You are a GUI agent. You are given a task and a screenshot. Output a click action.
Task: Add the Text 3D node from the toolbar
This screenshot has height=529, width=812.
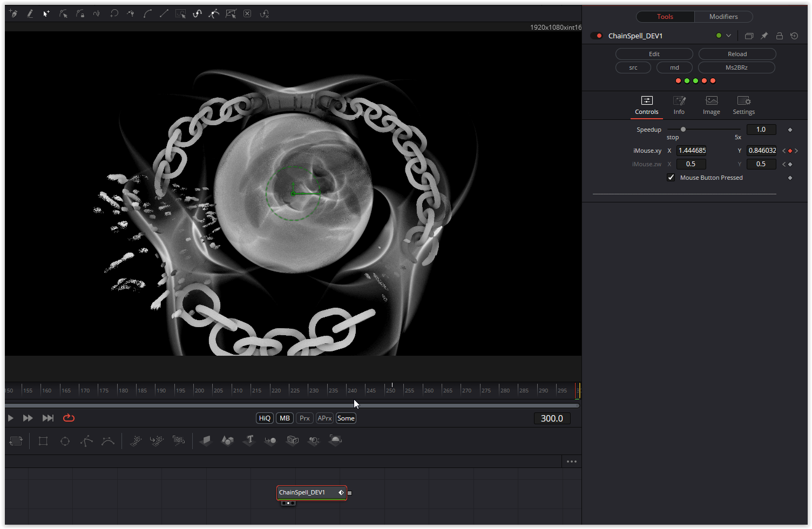(x=249, y=440)
